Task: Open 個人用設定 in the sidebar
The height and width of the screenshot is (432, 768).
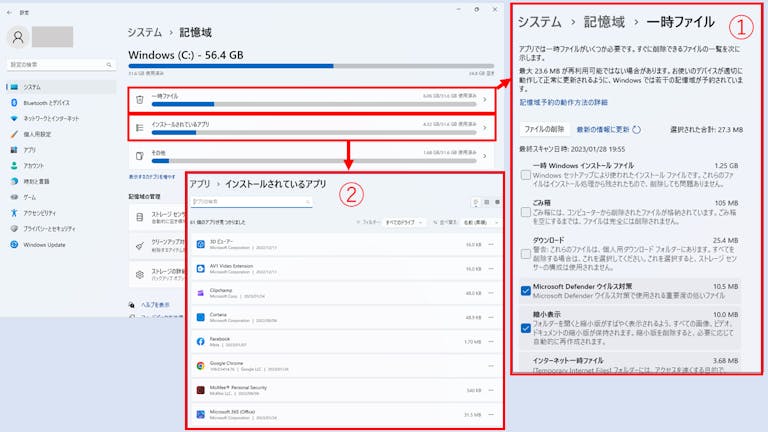Action: click(x=37, y=134)
